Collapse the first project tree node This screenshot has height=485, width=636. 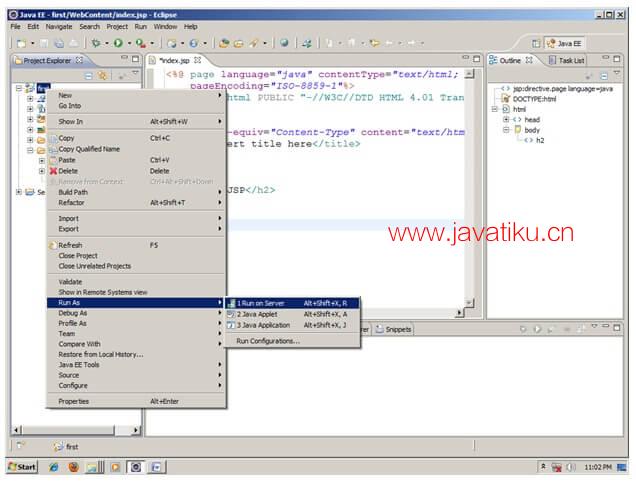point(19,88)
